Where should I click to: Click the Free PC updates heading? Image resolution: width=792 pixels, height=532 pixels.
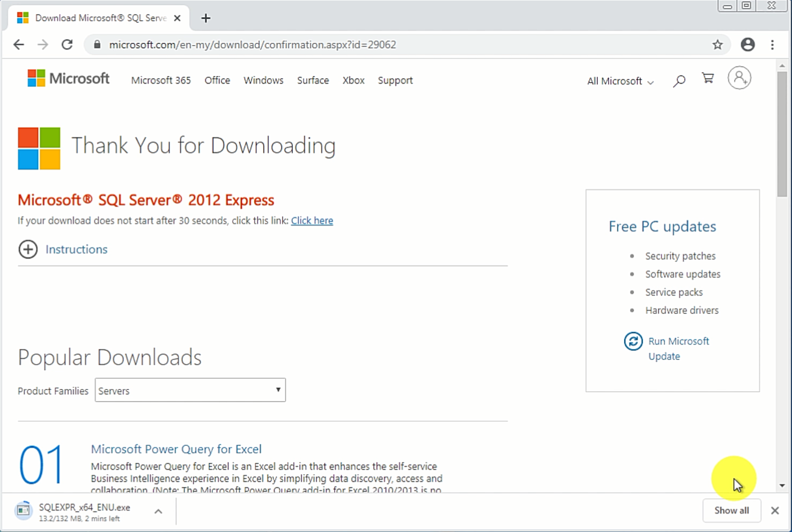point(662,227)
